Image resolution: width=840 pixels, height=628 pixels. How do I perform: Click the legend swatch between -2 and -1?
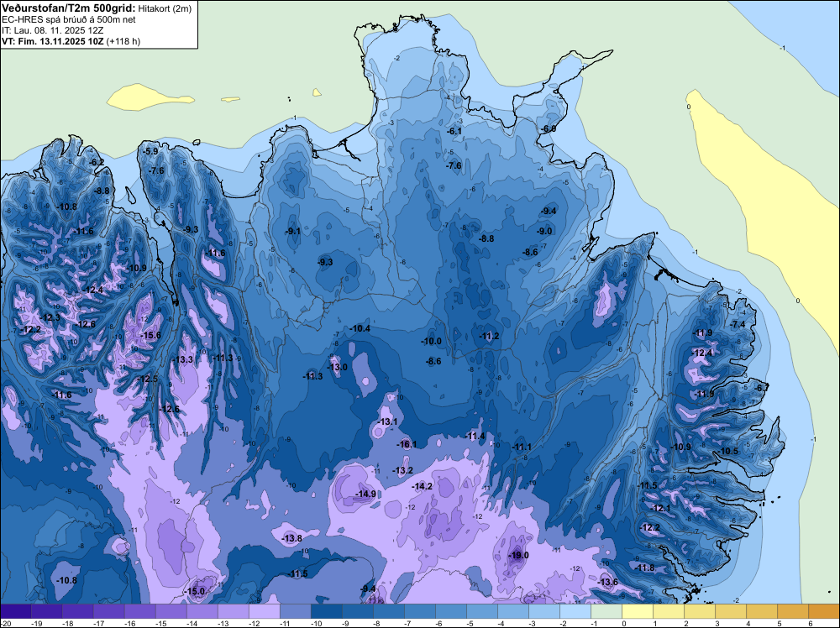(575, 611)
